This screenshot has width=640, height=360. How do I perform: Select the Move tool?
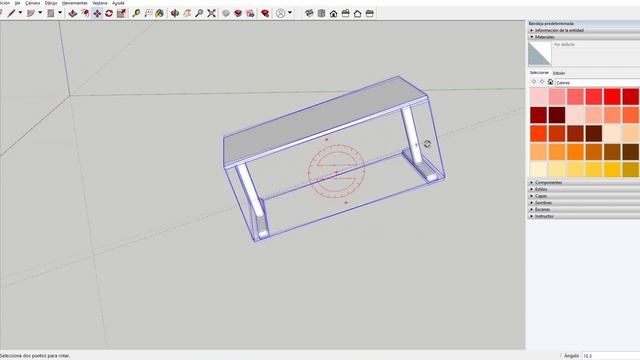pos(97,13)
